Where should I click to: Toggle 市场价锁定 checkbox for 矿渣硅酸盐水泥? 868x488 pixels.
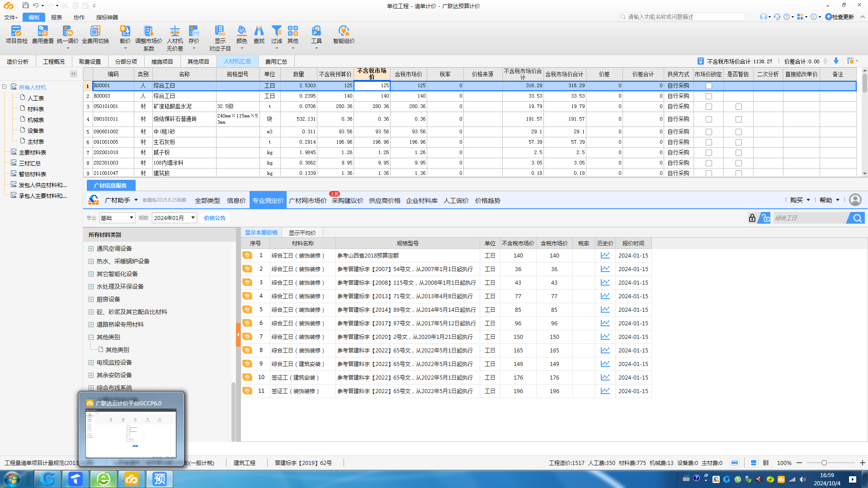709,107
